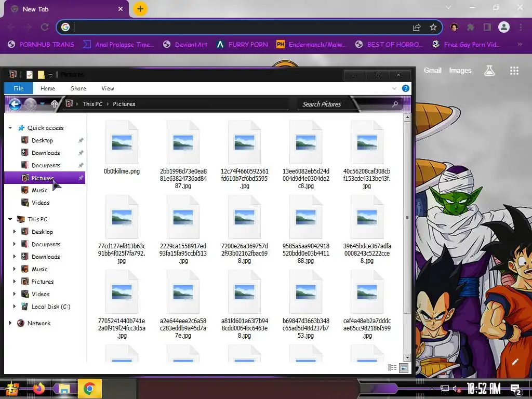This screenshot has width=532, height=399.
Task: Select file 0b0tkillme.png
Action: tap(122, 148)
